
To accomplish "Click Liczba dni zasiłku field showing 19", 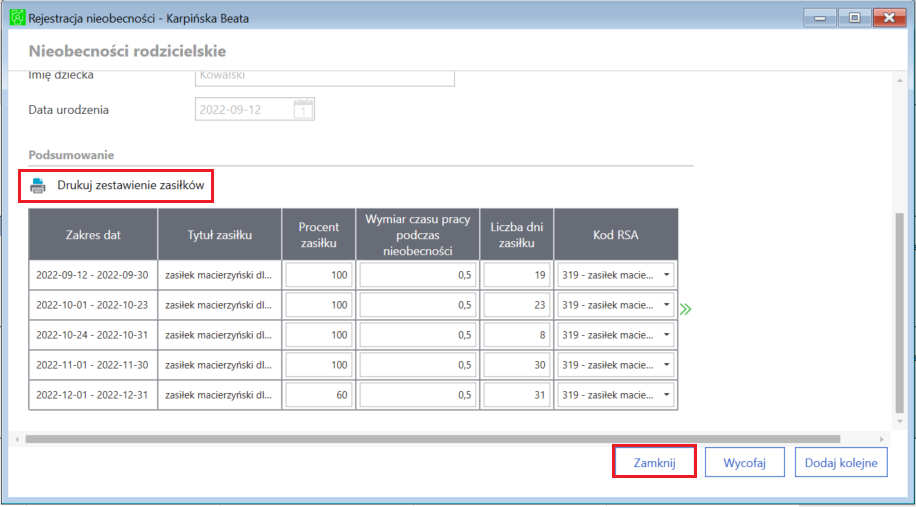I will coord(517,275).
